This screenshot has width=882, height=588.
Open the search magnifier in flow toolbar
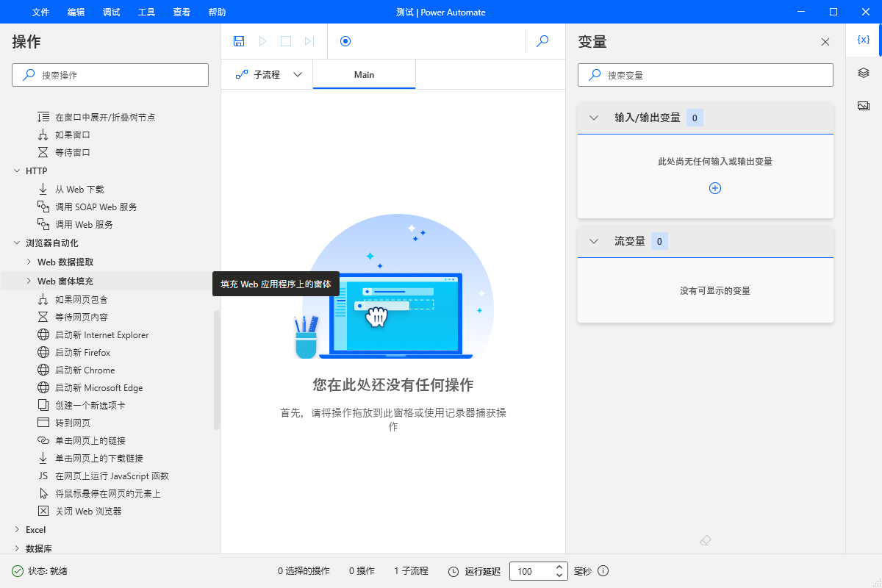tap(542, 41)
